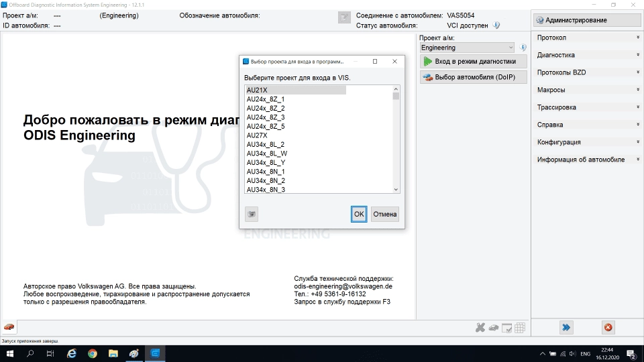The image size is (644, 362).
Task: Click the ENG input language indicator
Action: (586, 354)
